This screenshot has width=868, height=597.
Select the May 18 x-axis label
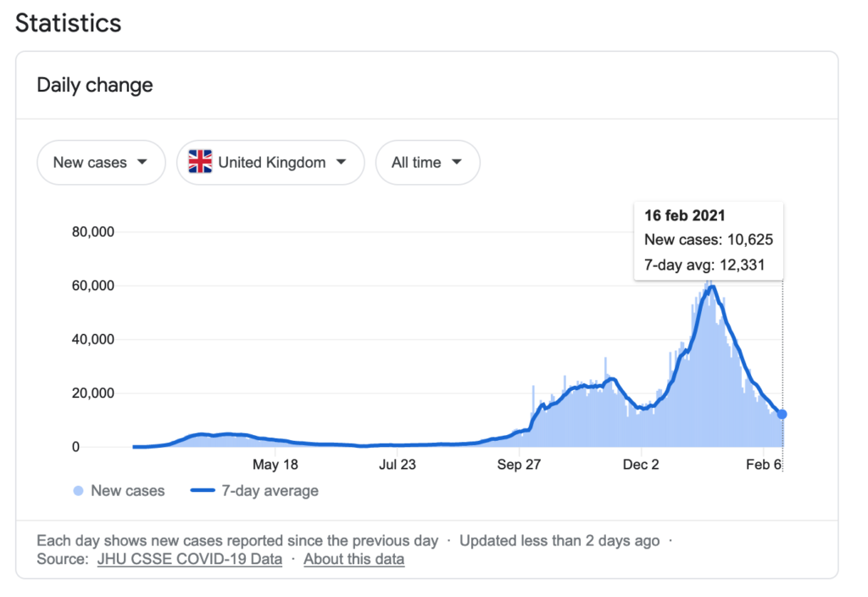(x=275, y=465)
